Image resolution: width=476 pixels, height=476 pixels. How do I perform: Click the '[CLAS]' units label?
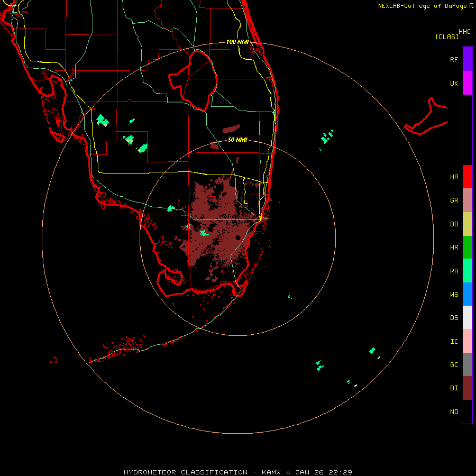click(x=447, y=36)
